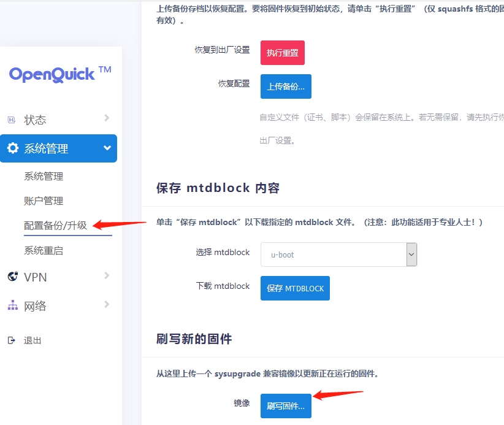Collapse the 系统管理 section using its chevron
The image size is (504, 425).
(107, 148)
